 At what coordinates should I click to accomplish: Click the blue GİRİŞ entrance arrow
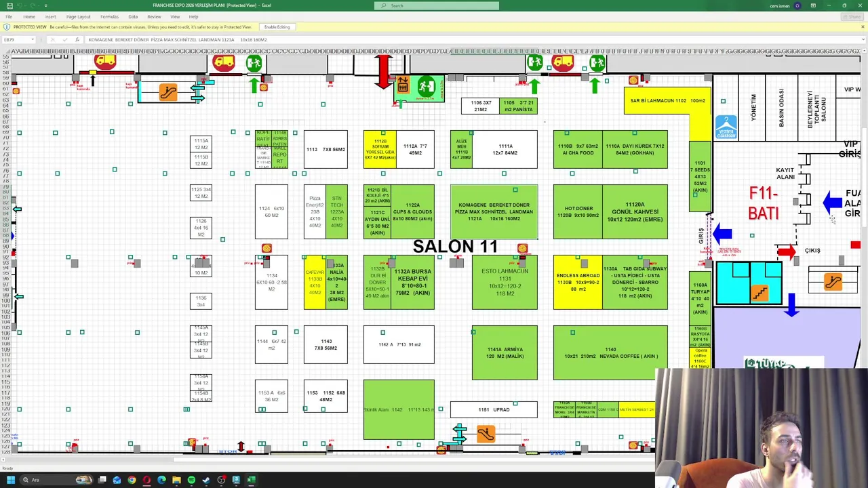(722, 235)
